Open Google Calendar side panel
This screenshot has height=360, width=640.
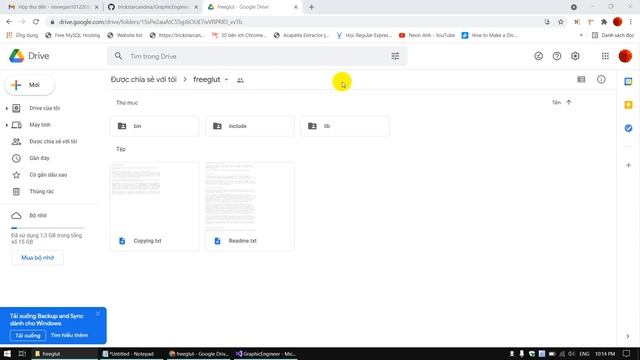click(x=628, y=82)
